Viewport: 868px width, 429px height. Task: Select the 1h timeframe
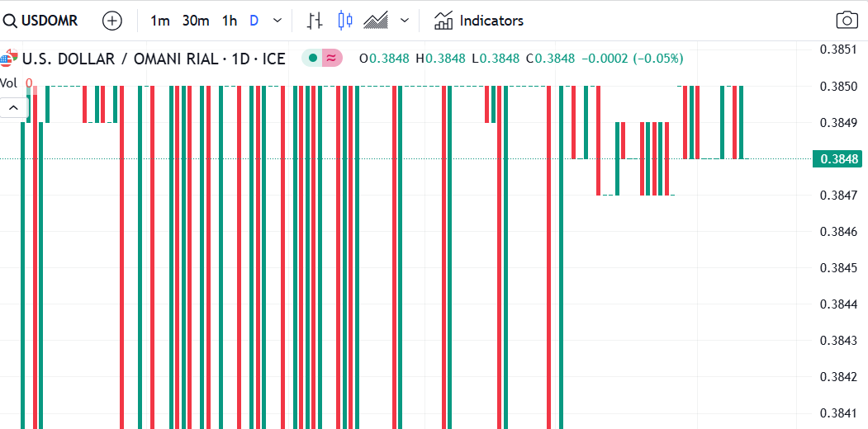pyautogui.click(x=229, y=21)
